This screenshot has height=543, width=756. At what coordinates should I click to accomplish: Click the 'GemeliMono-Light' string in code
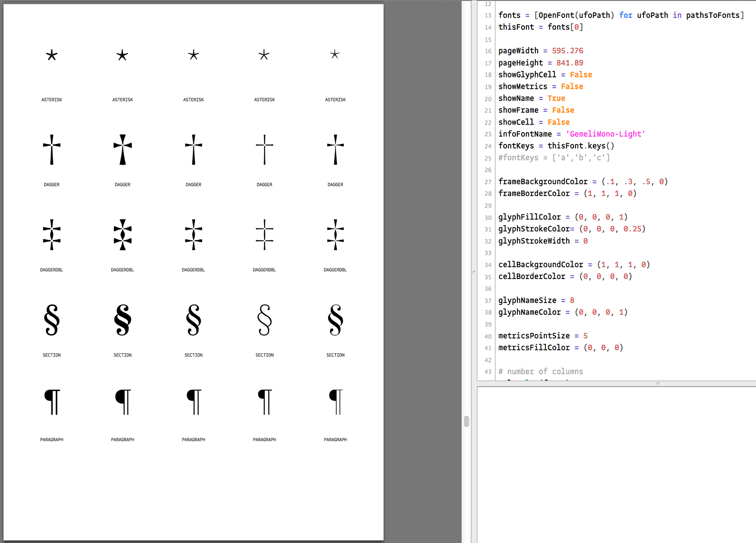click(605, 134)
